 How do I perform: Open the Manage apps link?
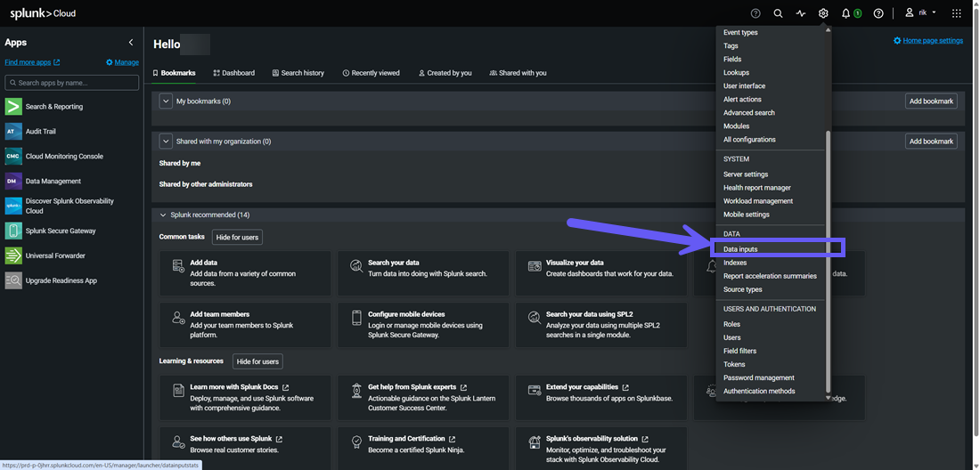pyautogui.click(x=123, y=62)
